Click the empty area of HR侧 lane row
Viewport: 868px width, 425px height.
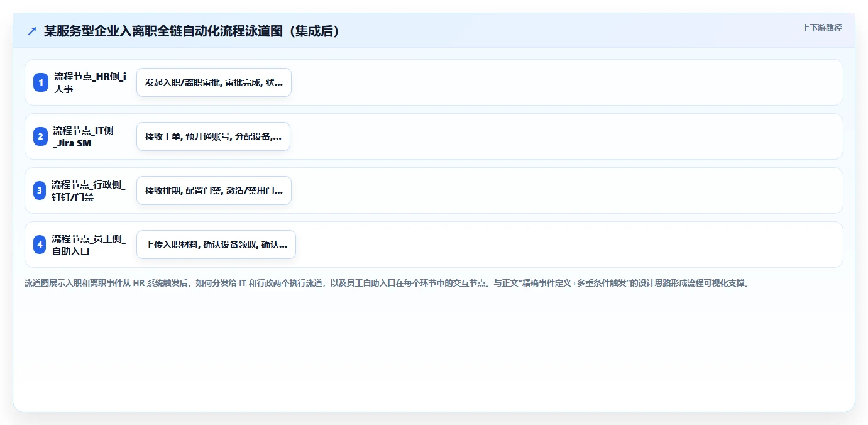[566, 82]
